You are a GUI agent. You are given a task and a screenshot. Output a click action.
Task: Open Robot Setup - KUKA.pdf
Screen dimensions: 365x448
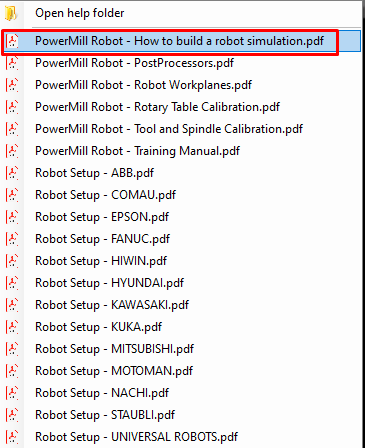pyautogui.click(x=182, y=327)
